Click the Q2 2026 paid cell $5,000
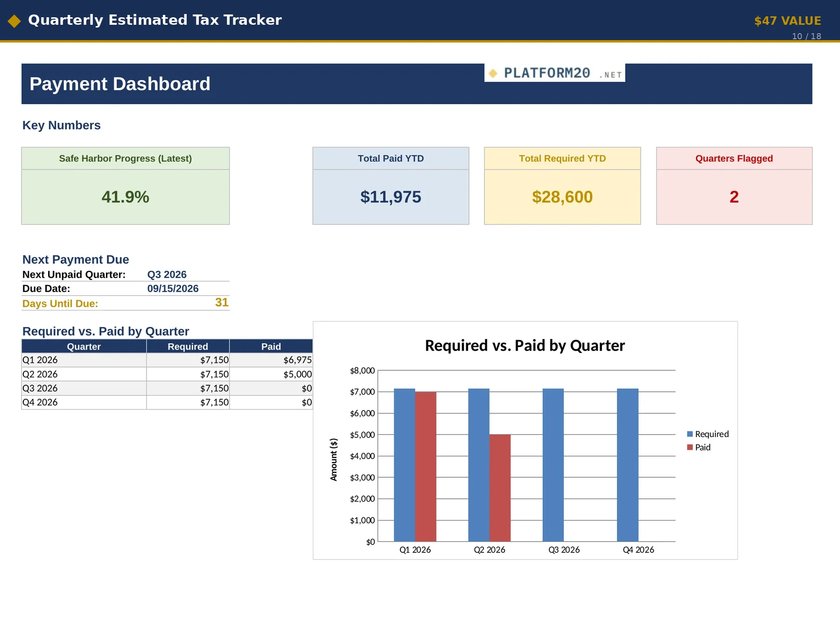This screenshot has width=840, height=636. point(271,375)
